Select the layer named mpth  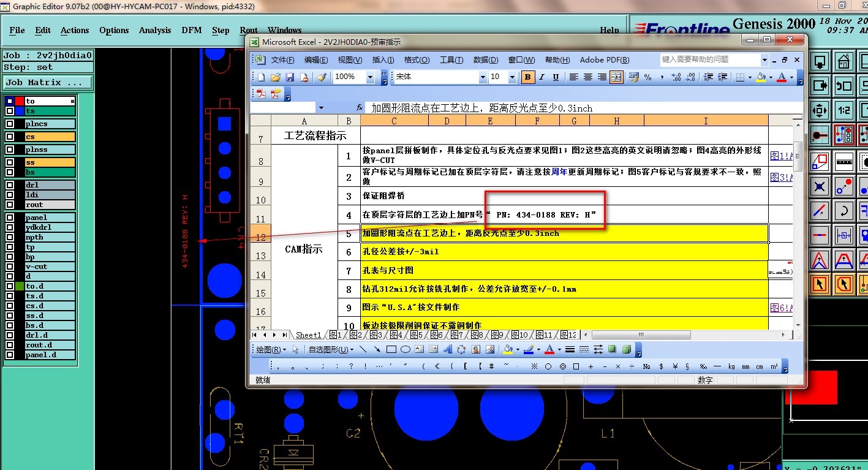[50, 237]
